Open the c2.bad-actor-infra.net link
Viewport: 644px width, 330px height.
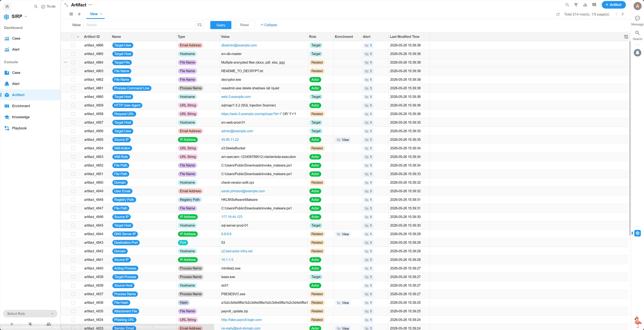pos(237,251)
